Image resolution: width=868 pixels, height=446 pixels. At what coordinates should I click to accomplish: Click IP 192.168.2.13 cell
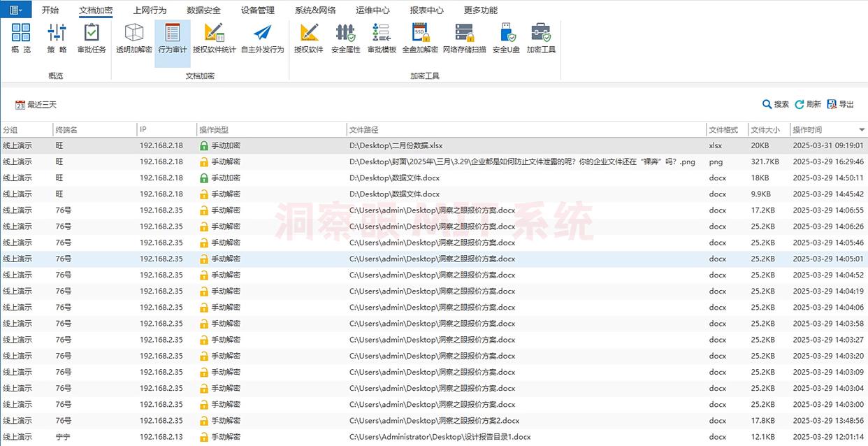coord(161,437)
